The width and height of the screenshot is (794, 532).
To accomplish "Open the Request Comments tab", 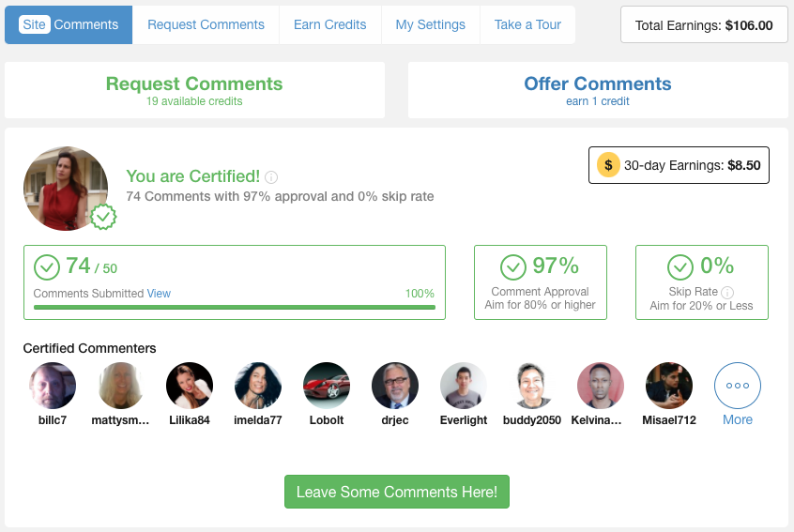I will point(206,25).
